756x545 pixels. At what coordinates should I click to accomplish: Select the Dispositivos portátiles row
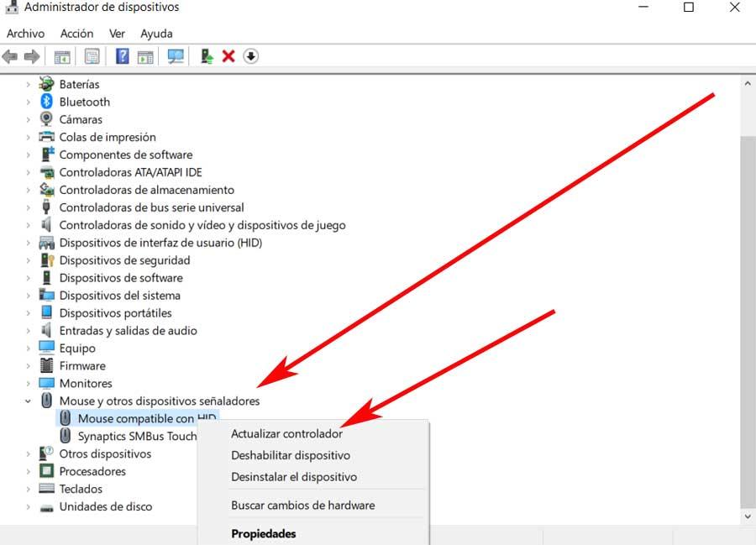[x=115, y=312]
